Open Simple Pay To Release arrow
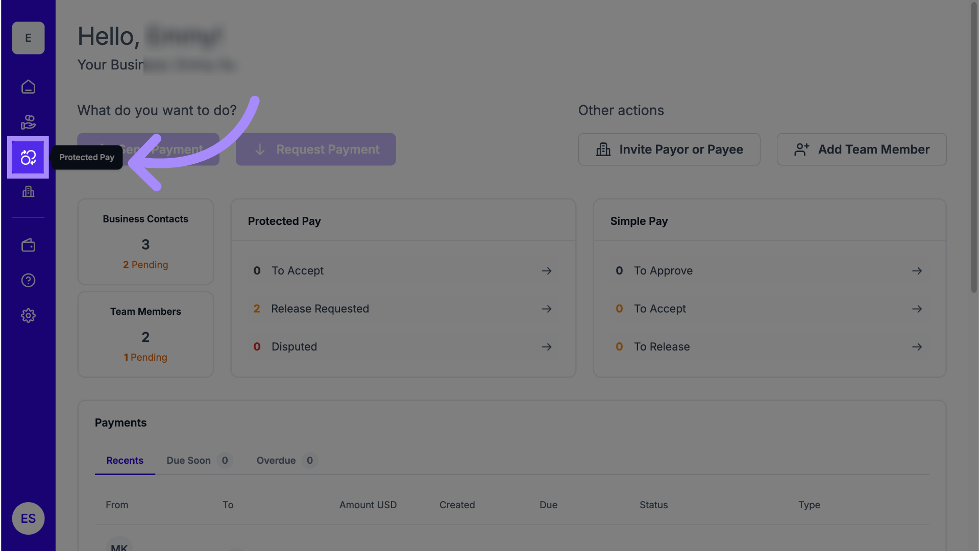Viewport: 980px width, 551px height. [917, 347]
